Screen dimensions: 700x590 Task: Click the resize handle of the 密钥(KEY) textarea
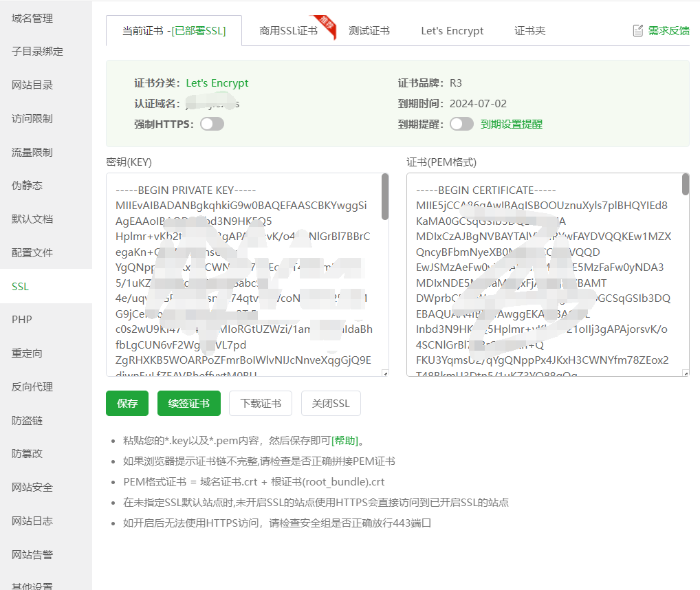[x=385, y=373]
